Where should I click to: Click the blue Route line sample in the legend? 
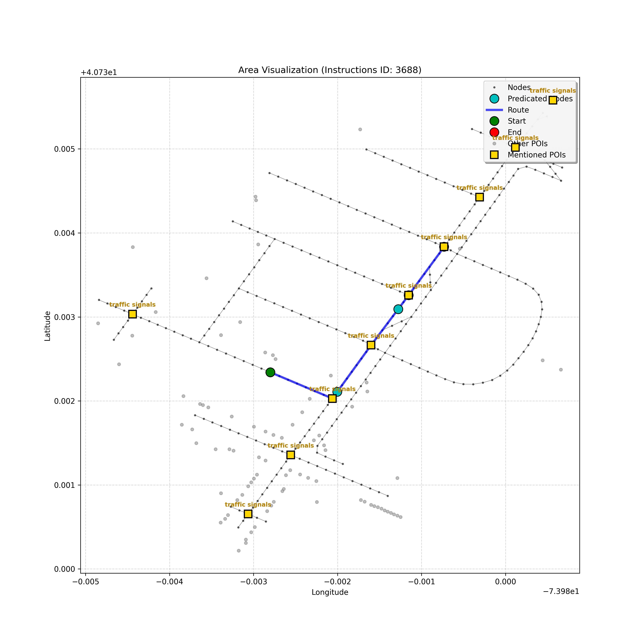(494, 110)
